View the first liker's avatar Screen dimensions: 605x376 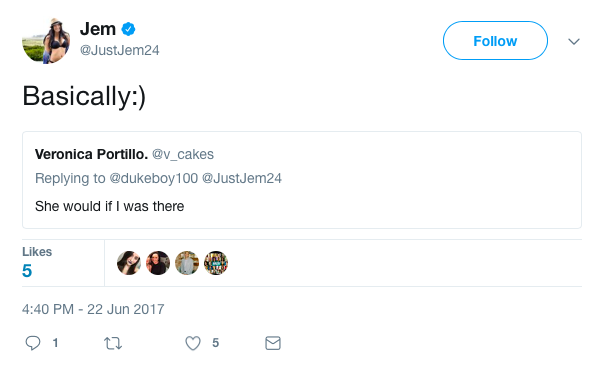[129, 263]
